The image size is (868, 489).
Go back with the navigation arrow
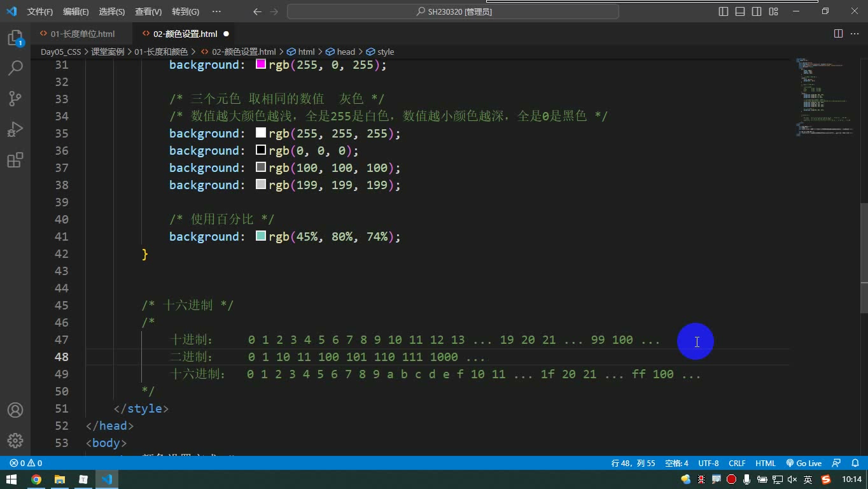(x=257, y=11)
